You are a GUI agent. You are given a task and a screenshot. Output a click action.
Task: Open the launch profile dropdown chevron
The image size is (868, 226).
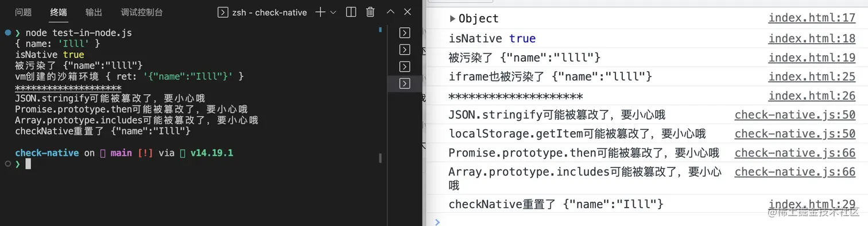pyautogui.click(x=333, y=12)
